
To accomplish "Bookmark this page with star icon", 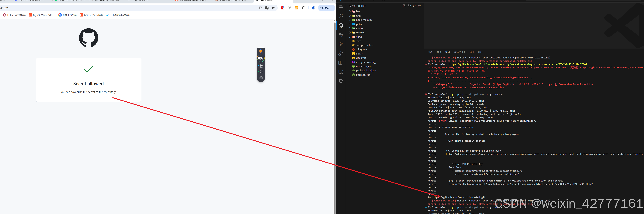I will (273, 8).
